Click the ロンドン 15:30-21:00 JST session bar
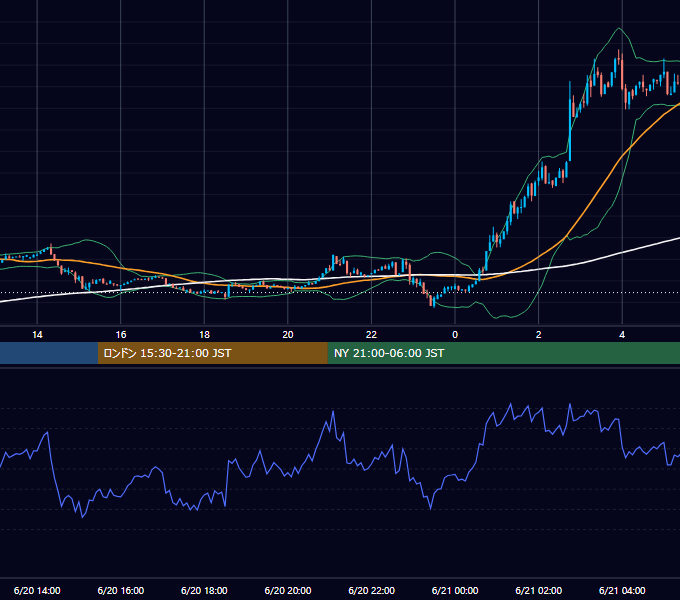 tap(212, 353)
